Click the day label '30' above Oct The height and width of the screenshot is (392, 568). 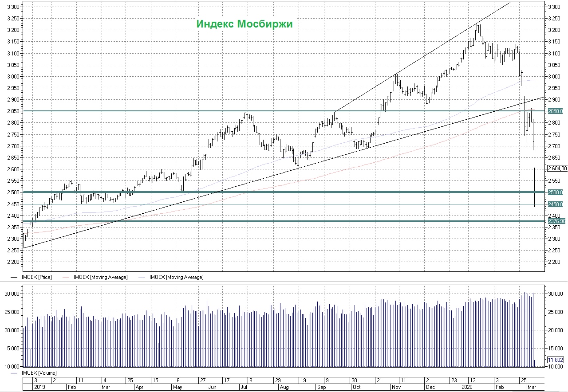pos(354,380)
